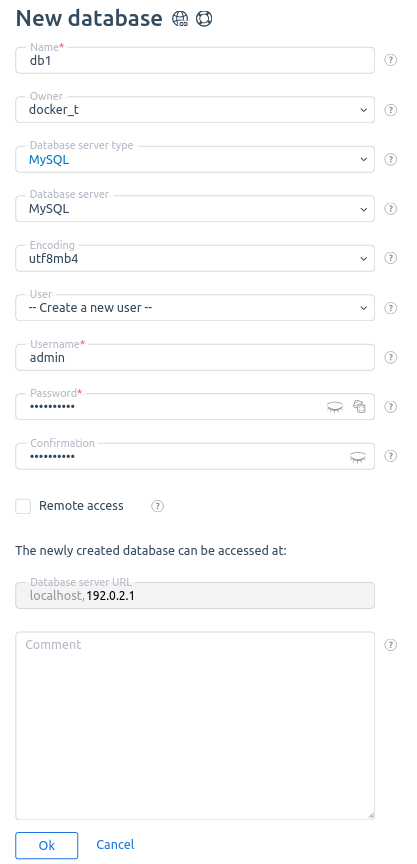This screenshot has height=864, width=417.
Task: Expand the Encoding dropdown utf8mb4
Action: click(195, 258)
